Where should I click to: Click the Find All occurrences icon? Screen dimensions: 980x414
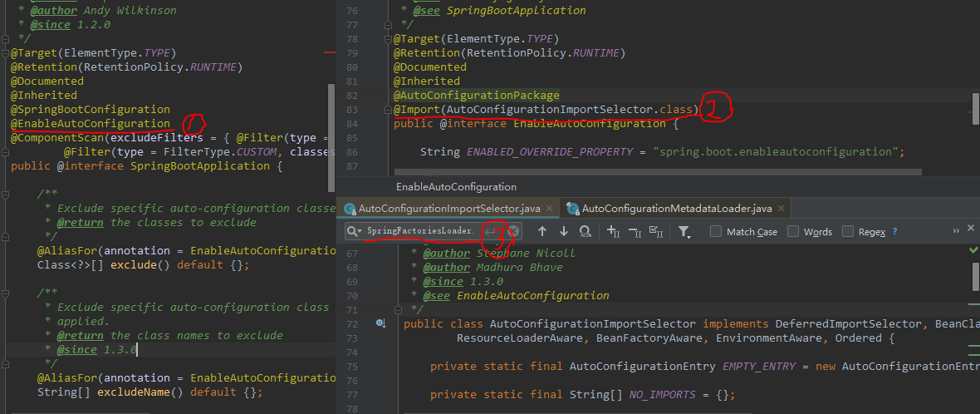585,231
